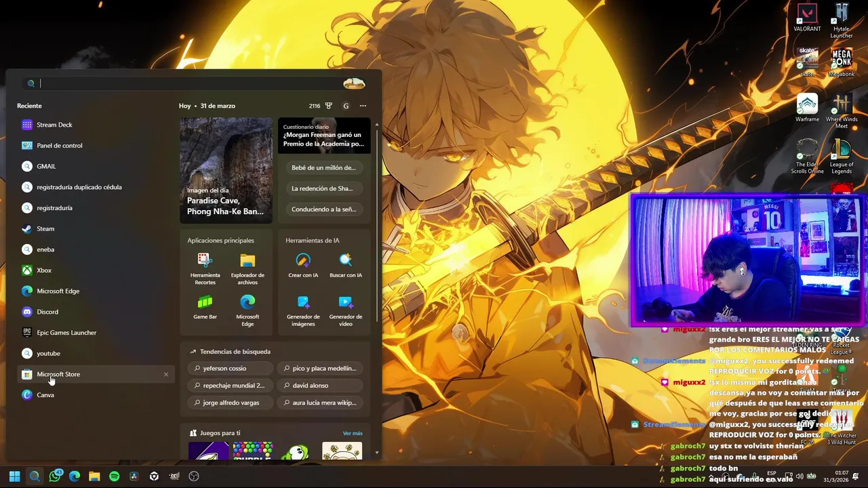This screenshot has height=488, width=868.
Task: Open the volume control in system tray
Action: coord(800,476)
